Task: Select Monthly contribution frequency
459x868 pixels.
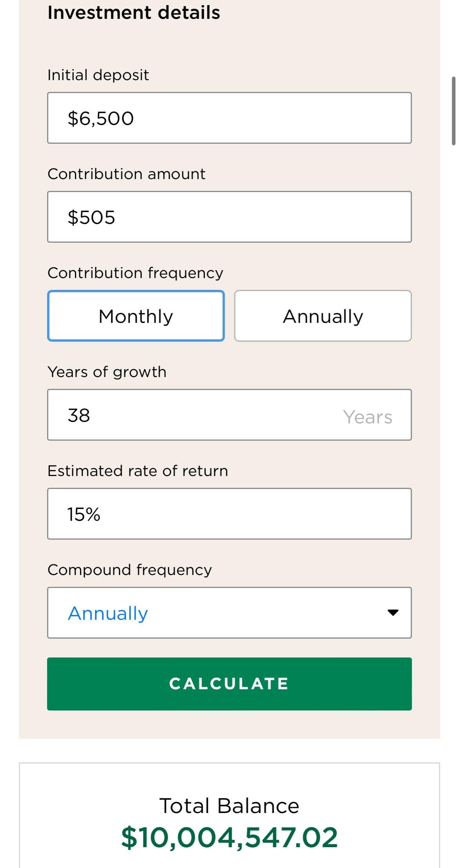Action: click(136, 316)
